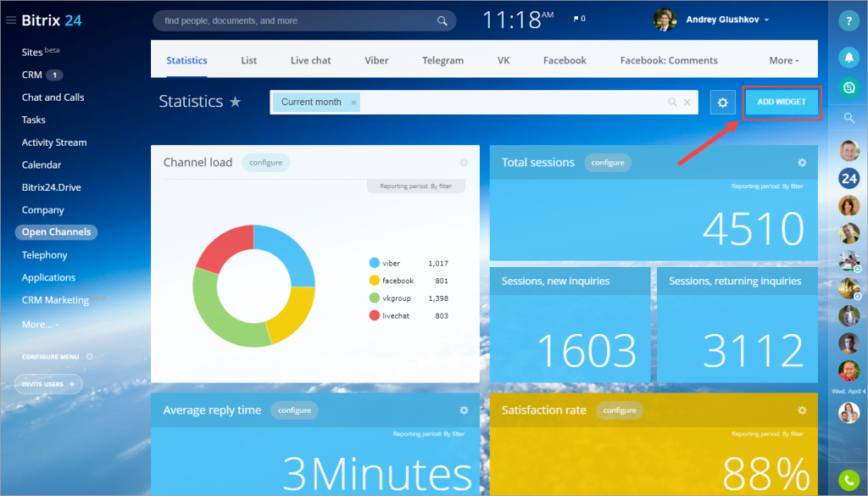The image size is (868, 496).
Task: Open Tasks in the sidebar
Action: [x=34, y=120]
